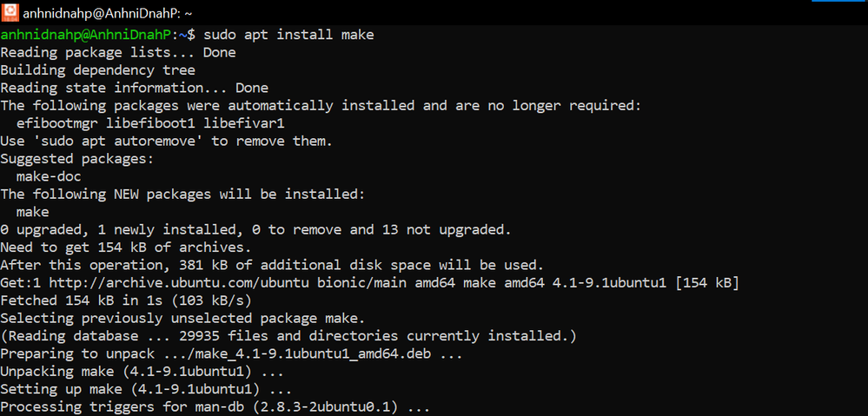868x416 pixels.
Task: Click the 'Reading state information... Done' line
Action: click(x=134, y=88)
